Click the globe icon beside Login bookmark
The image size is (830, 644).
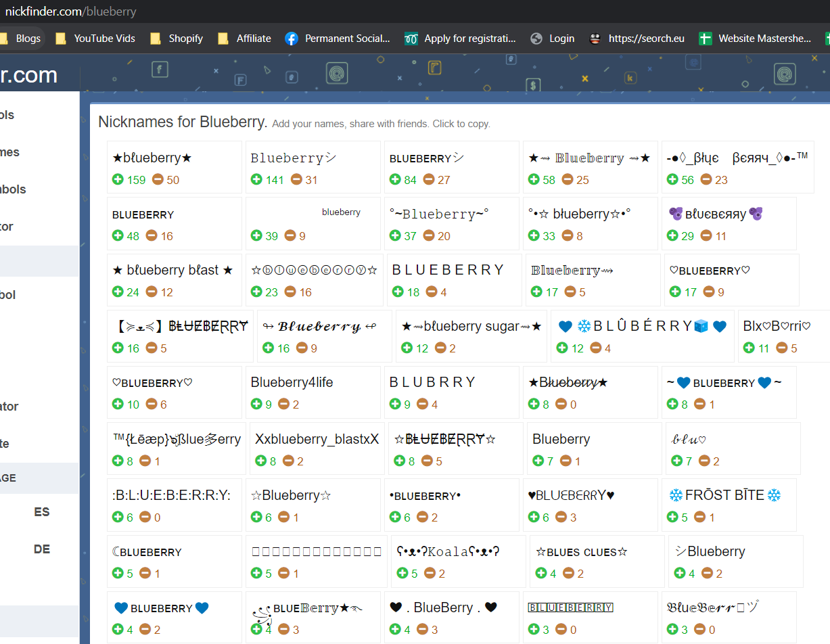coord(536,39)
